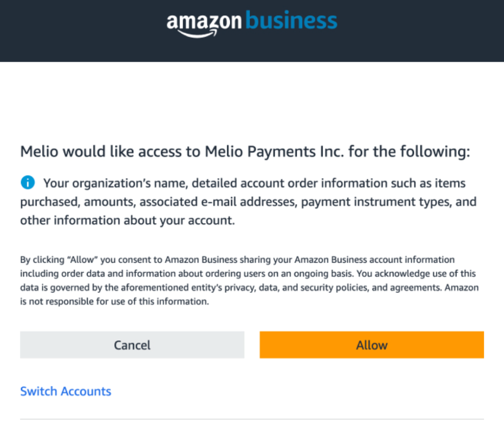This screenshot has width=504, height=426.
Task: Click the Amazon smile arrow logo
Action: click(198, 35)
